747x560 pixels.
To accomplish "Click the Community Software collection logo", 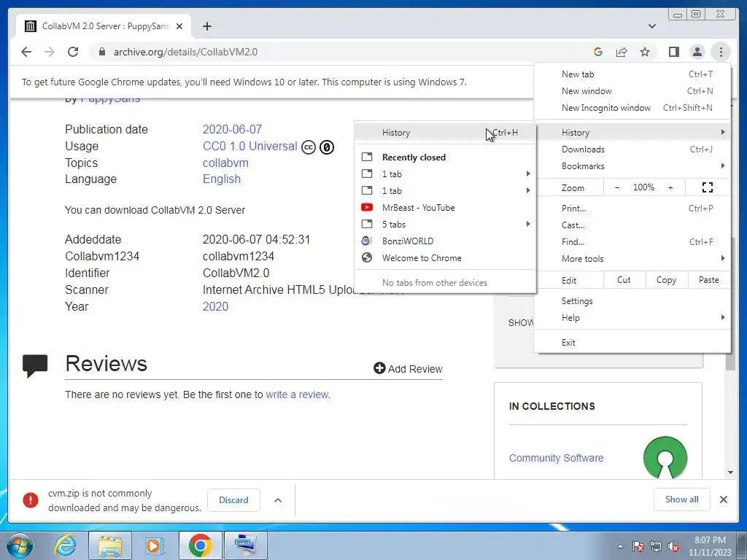I will point(665,457).
